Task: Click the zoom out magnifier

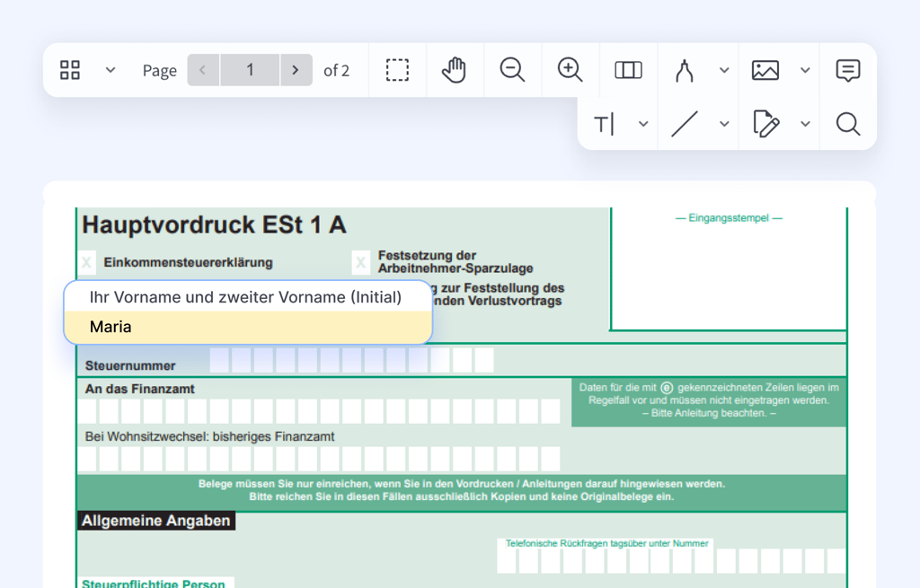Action: coord(512,70)
